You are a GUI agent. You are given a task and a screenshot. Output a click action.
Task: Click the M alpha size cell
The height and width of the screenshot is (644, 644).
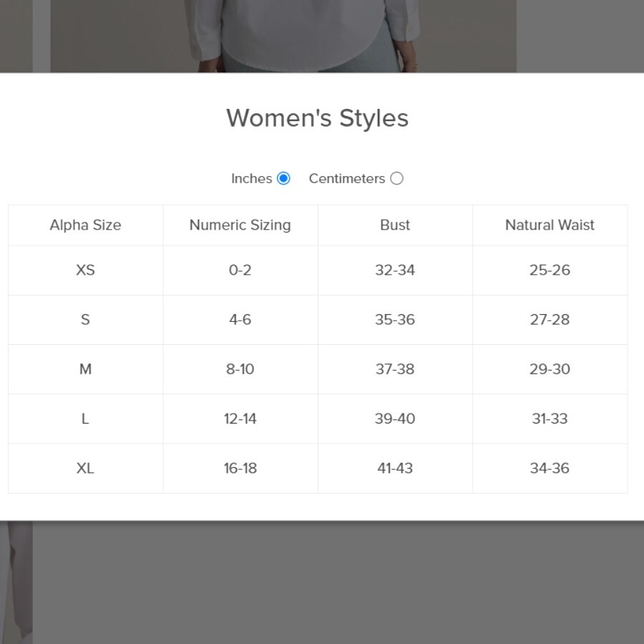[x=85, y=369]
